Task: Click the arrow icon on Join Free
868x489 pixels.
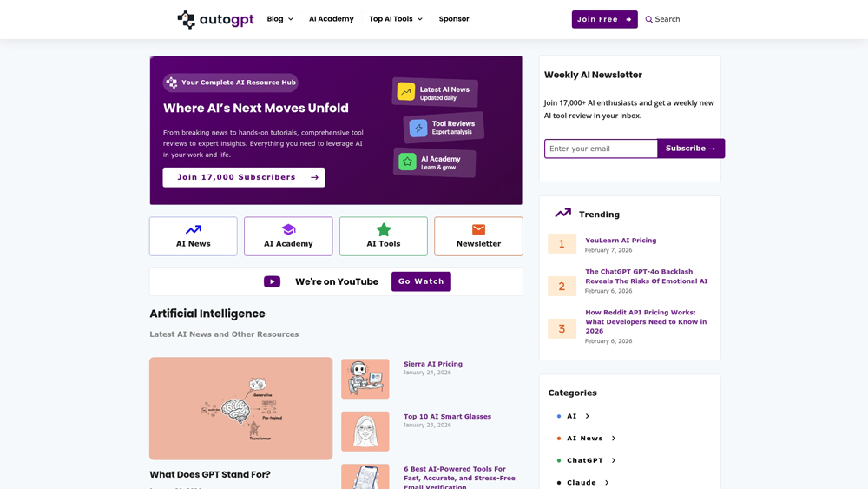Action: (x=628, y=19)
